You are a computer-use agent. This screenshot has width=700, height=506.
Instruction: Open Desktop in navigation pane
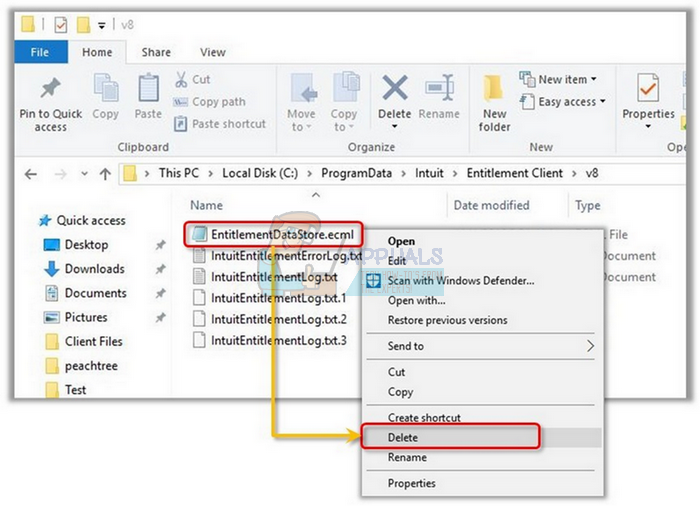76,245
